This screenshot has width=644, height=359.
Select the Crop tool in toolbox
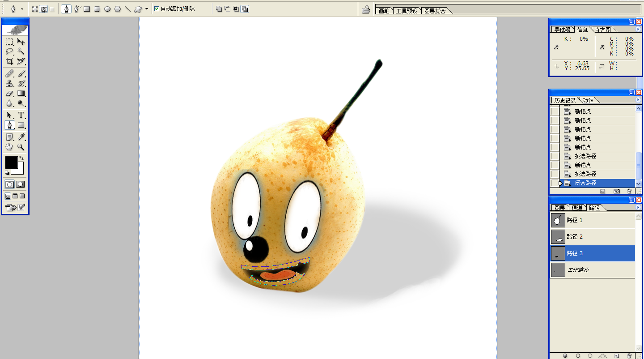[9, 61]
